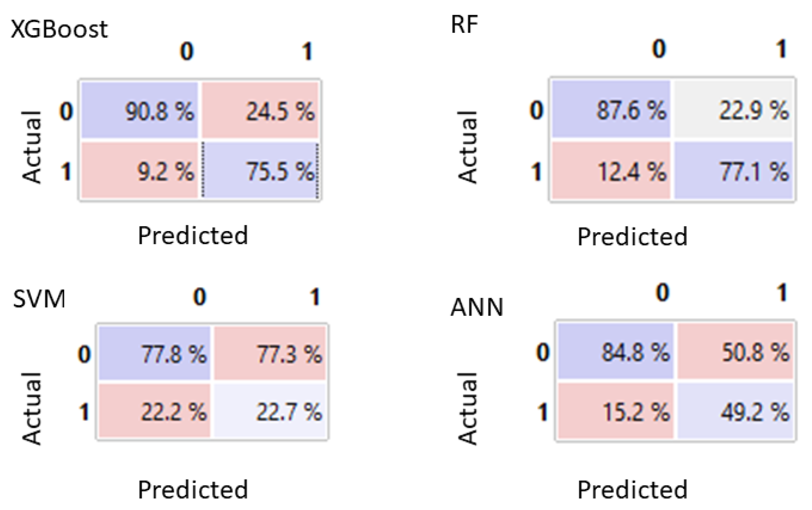Screen dimensions: 812x510
Task: Select the 77.8 % cell in SVM
Action: pyautogui.click(x=155, y=353)
